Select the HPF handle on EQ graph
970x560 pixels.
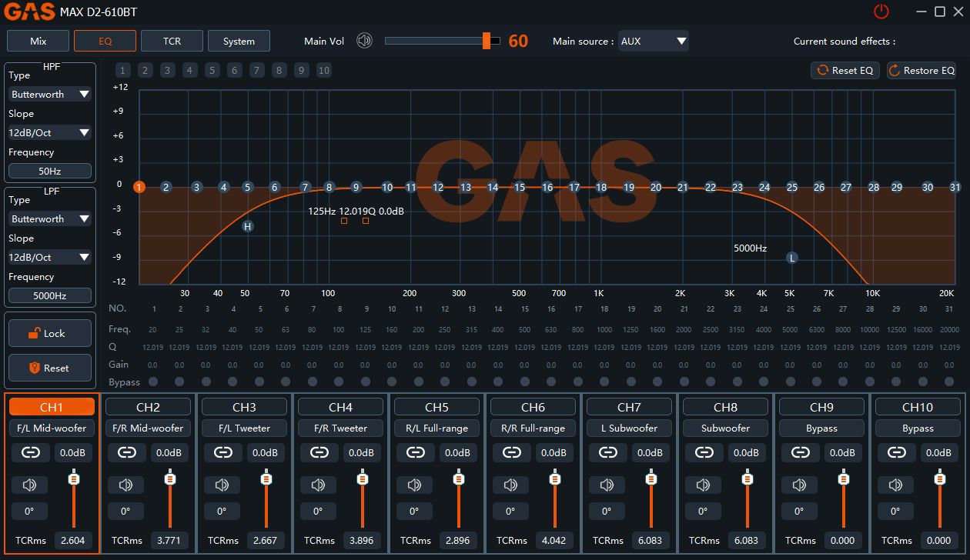247,226
